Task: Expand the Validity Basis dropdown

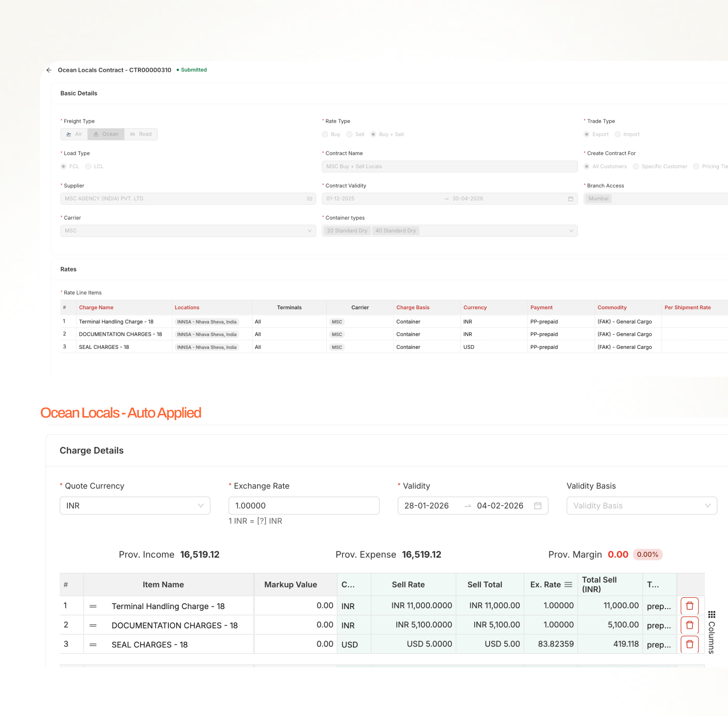Action: click(x=642, y=506)
